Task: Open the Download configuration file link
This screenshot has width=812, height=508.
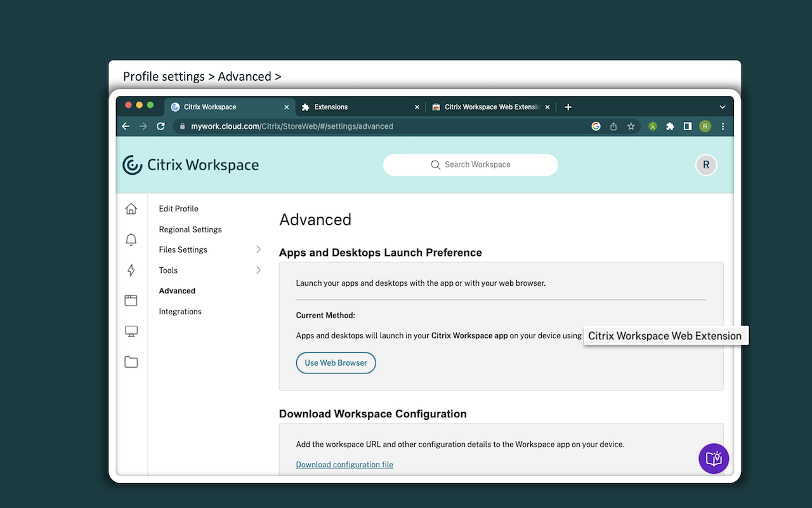Action: pos(344,464)
